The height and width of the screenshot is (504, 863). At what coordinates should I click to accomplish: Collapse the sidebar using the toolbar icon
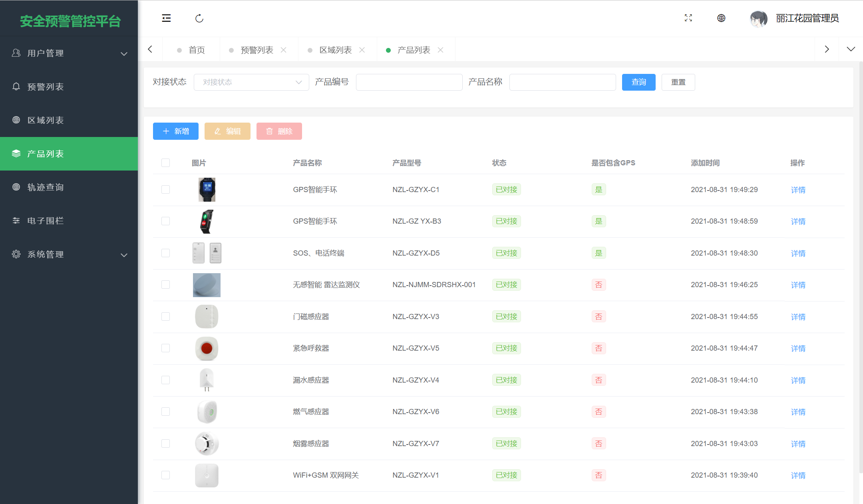pos(167,18)
